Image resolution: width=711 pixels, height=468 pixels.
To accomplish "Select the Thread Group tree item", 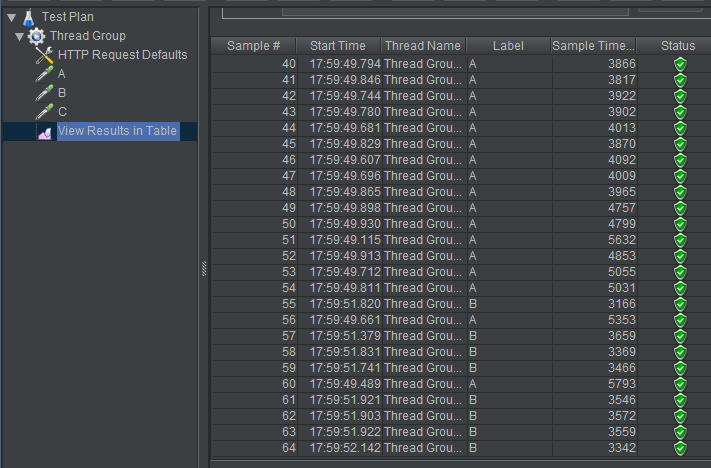I will click(x=88, y=36).
